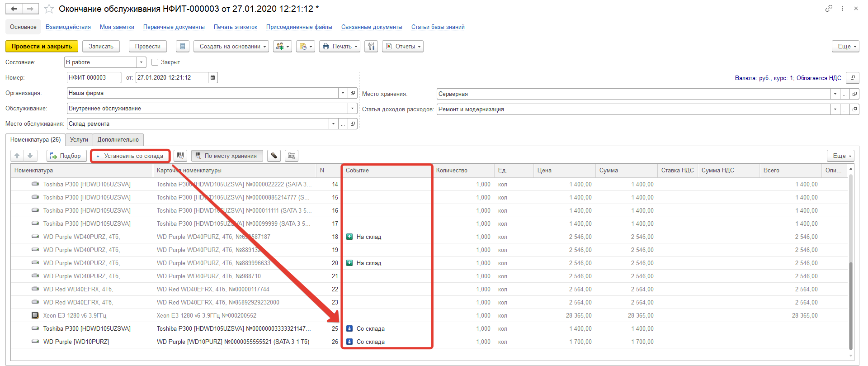Toggle the Закрыт checkbox
Viewport: 868px width, 366px height.
(155, 62)
